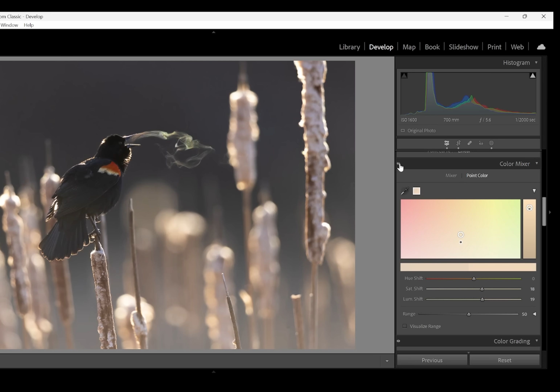Select the Crop overlay tool

coord(458,143)
